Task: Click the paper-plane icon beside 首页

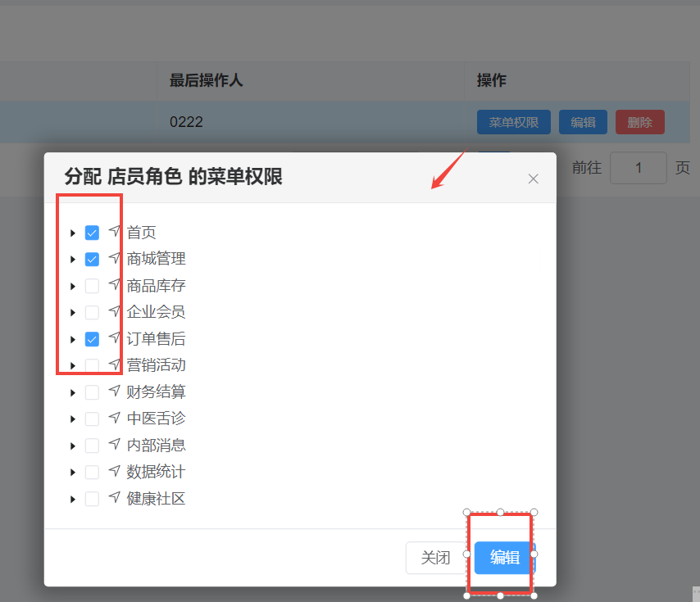Action: tap(115, 231)
